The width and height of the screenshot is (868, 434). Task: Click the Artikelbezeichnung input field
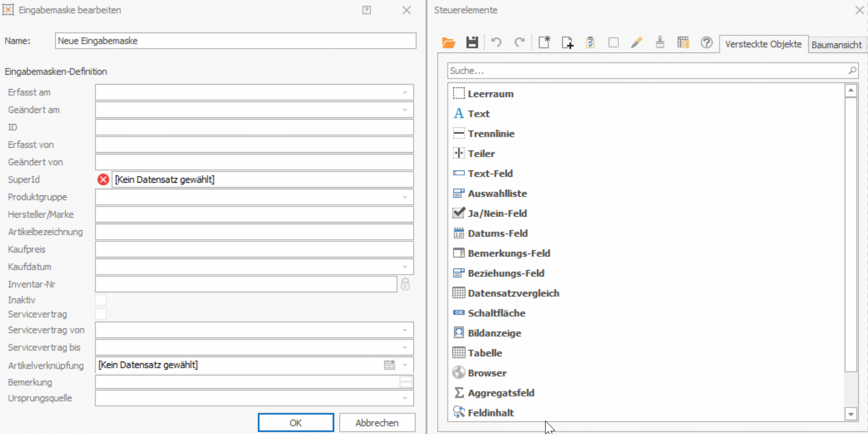(254, 232)
